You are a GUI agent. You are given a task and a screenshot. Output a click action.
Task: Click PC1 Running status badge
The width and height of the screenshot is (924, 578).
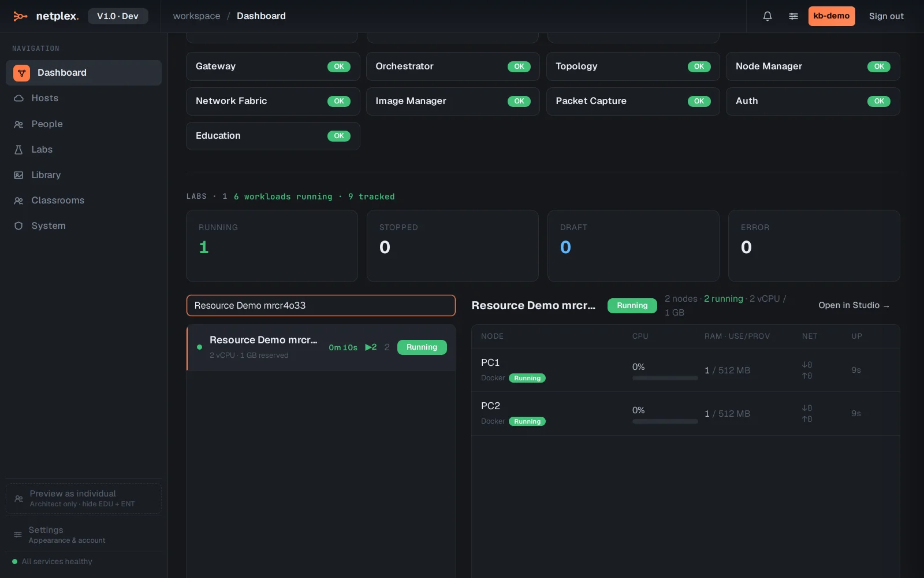coord(527,378)
